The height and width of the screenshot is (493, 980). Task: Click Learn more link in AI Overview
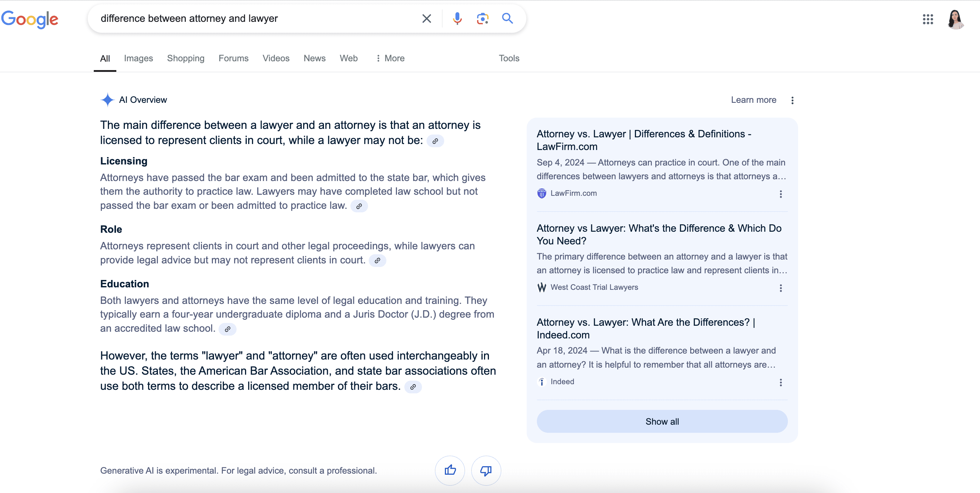tap(753, 99)
